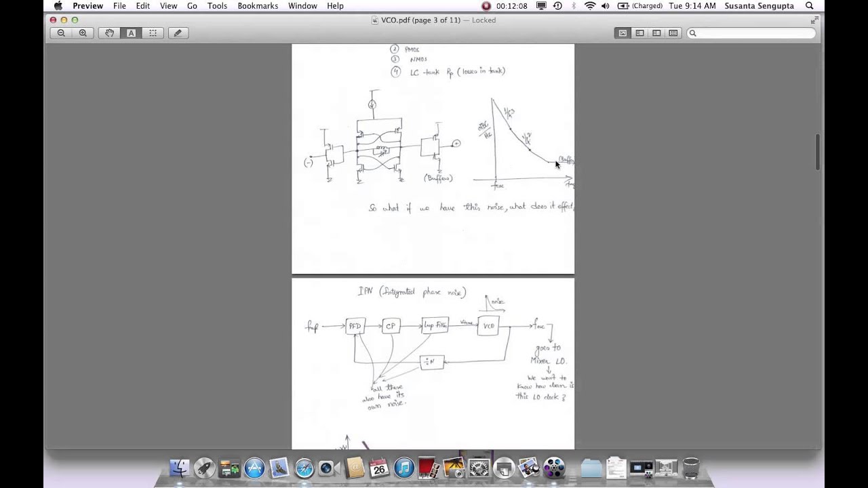Screen dimensions: 868x488
Task: Open Photo Booth from the Dock
Action: pyautogui.click(x=429, y=468)
